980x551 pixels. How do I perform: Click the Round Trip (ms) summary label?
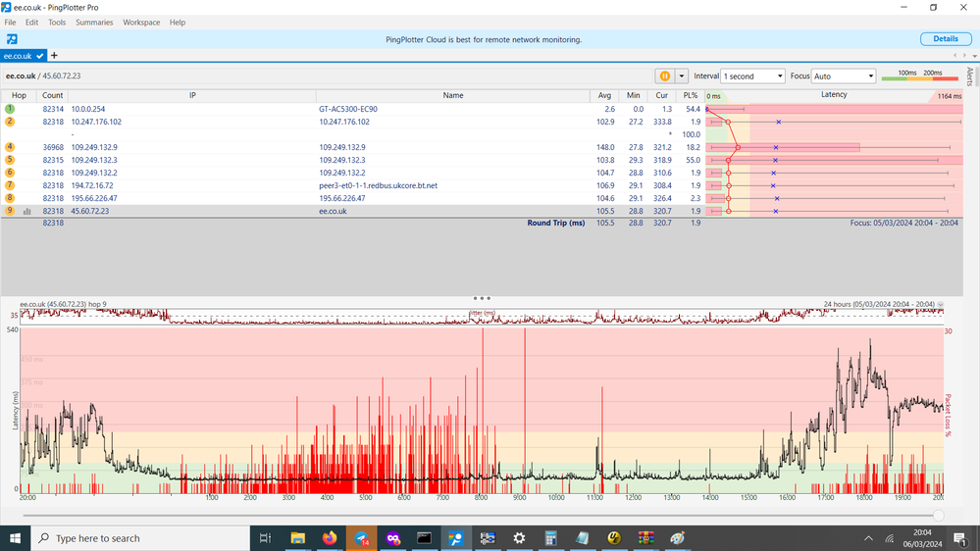(555, 223)
